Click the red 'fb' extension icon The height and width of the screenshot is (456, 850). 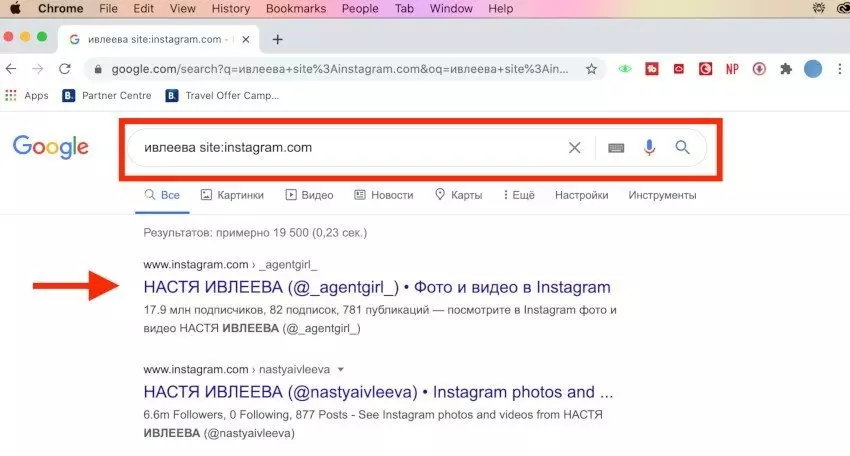tap(652, 69)
